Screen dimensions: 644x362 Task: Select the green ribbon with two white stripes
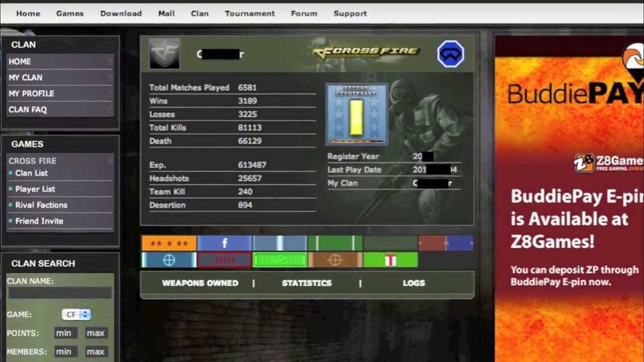[x=335, y=243]
